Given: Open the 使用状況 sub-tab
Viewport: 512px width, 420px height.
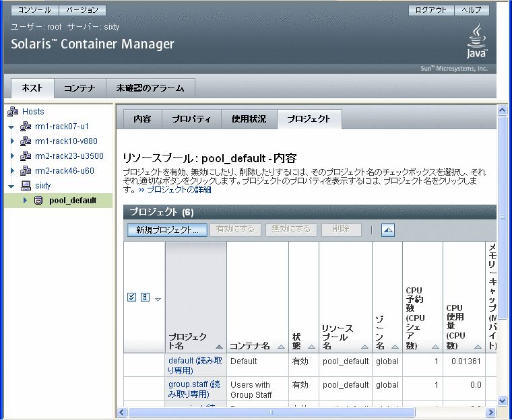Looking at the screenshot, I should pos(249,118).
